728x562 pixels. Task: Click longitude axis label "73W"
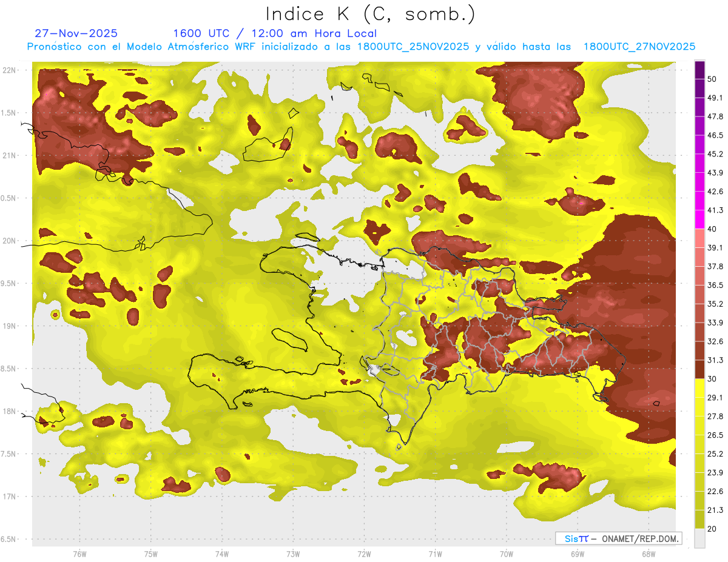[293, 554]
